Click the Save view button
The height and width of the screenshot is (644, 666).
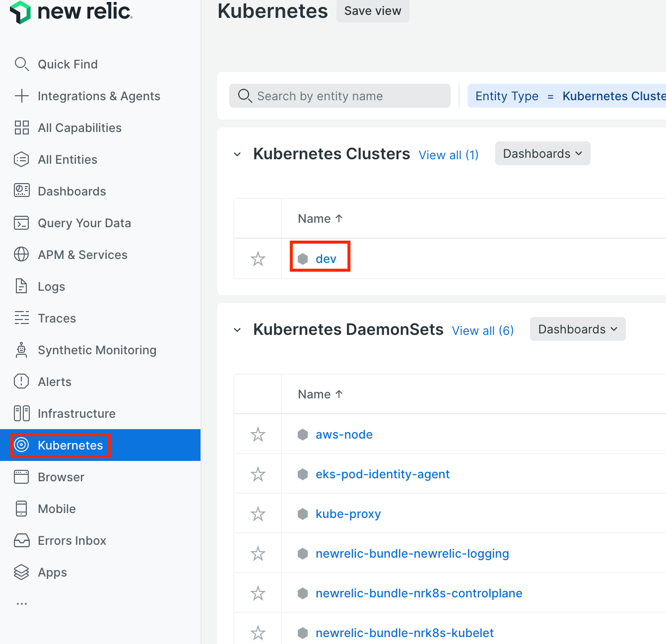373,11
